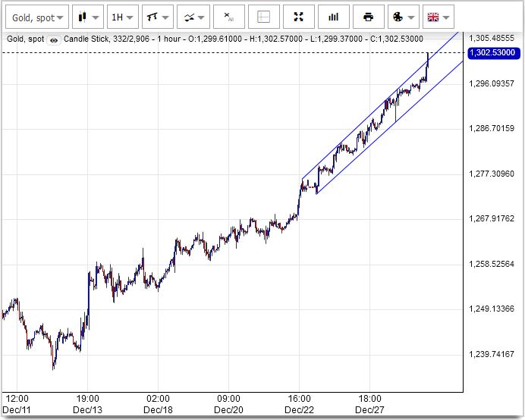
Task: Expand the 1H timeframe dropdown
Action: coord(123,16)
